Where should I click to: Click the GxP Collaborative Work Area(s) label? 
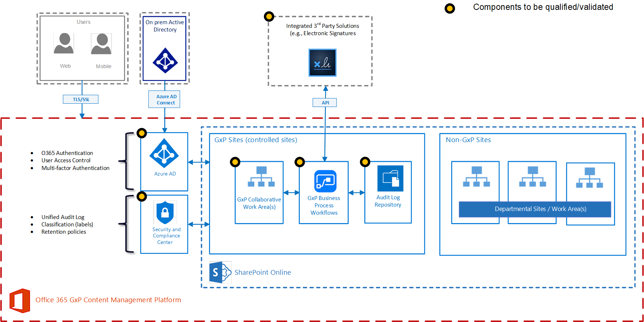259,203
